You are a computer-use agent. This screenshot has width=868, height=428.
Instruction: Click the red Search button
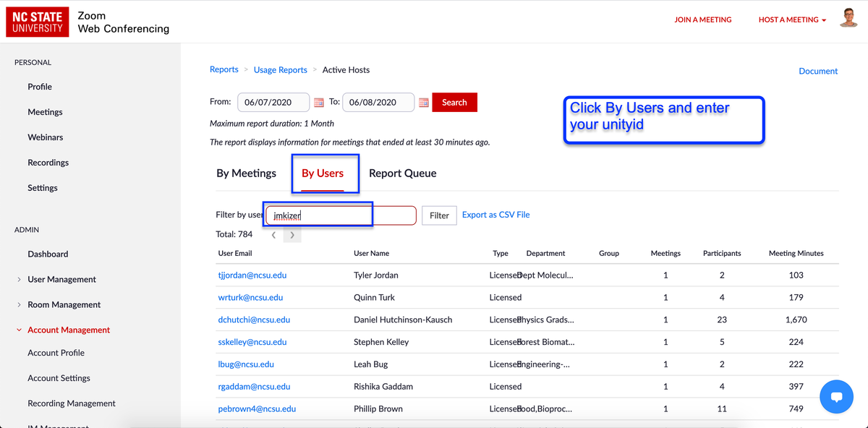click(x=454, y=103)
